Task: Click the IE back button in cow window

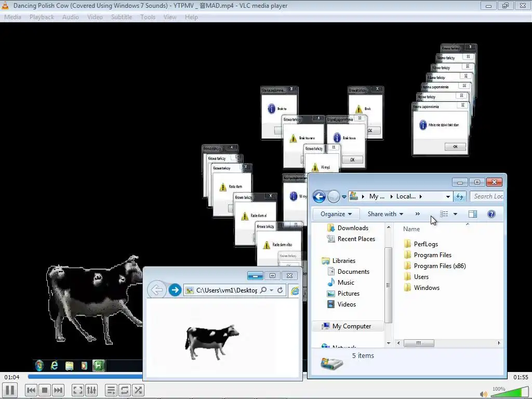Action: coord(156,290)
